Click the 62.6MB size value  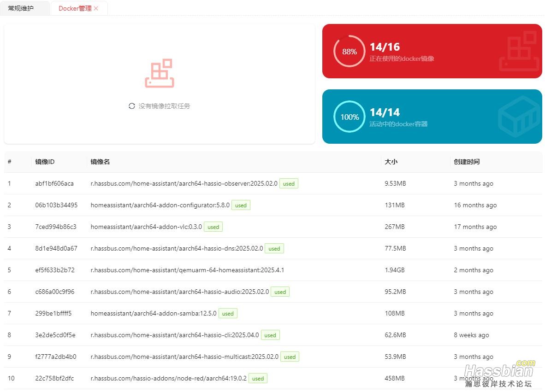click(x=395, y=335)
